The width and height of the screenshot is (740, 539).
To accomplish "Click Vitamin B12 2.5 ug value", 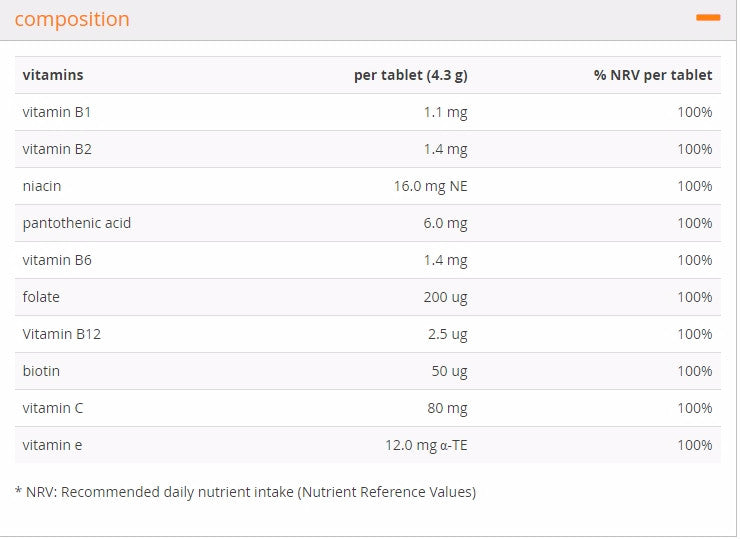I will point(448,335).
